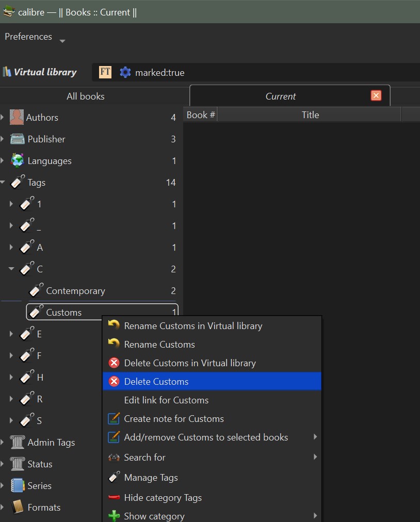Switch to the All books tab
The width and height of the screenshot is (420, 522).
coord(86,96)
